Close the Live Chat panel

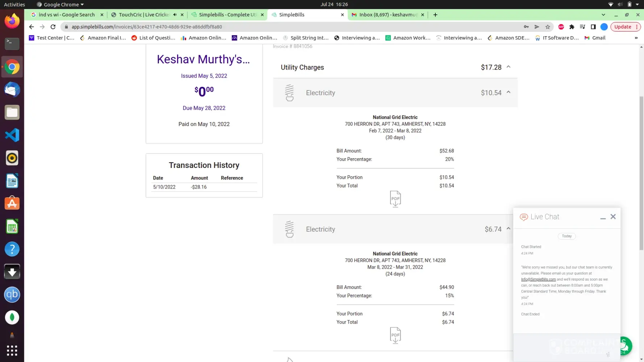pos(613,216)
